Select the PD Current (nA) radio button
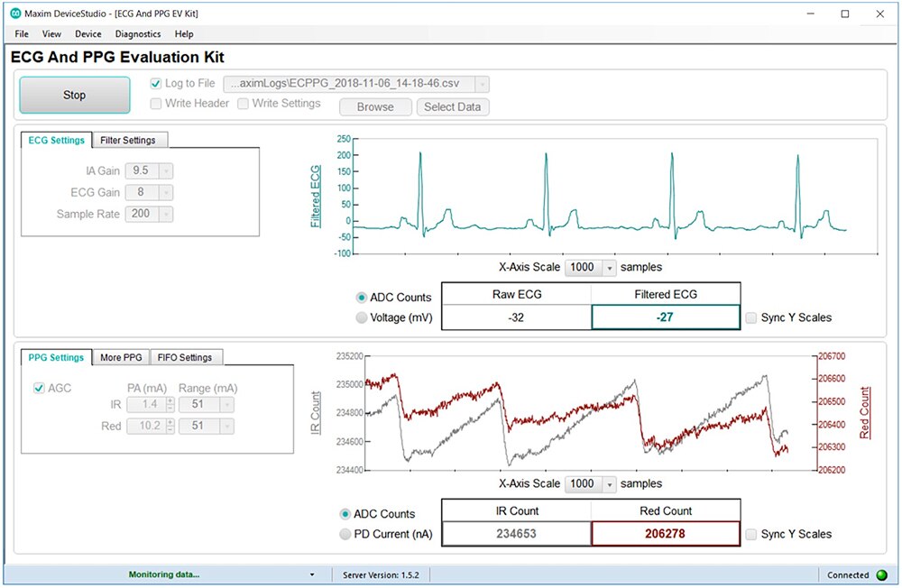 (x=345, y=534)
